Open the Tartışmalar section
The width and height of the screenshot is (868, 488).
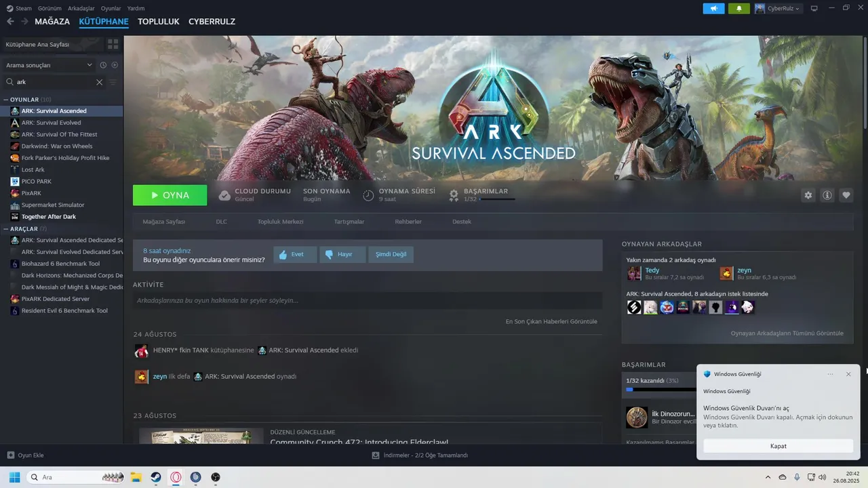point(349,222)
